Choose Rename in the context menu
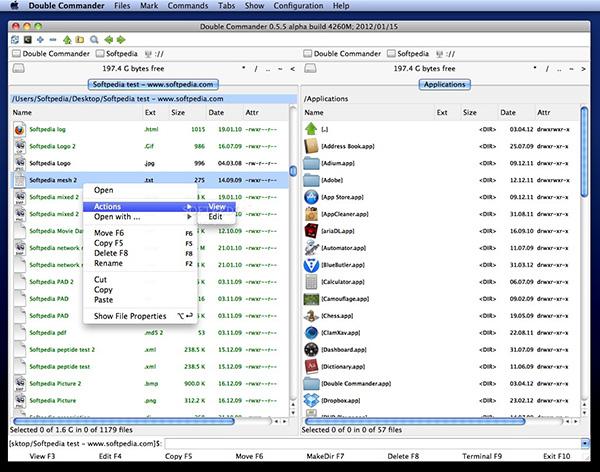600x472 pixels. coord(140,263)
